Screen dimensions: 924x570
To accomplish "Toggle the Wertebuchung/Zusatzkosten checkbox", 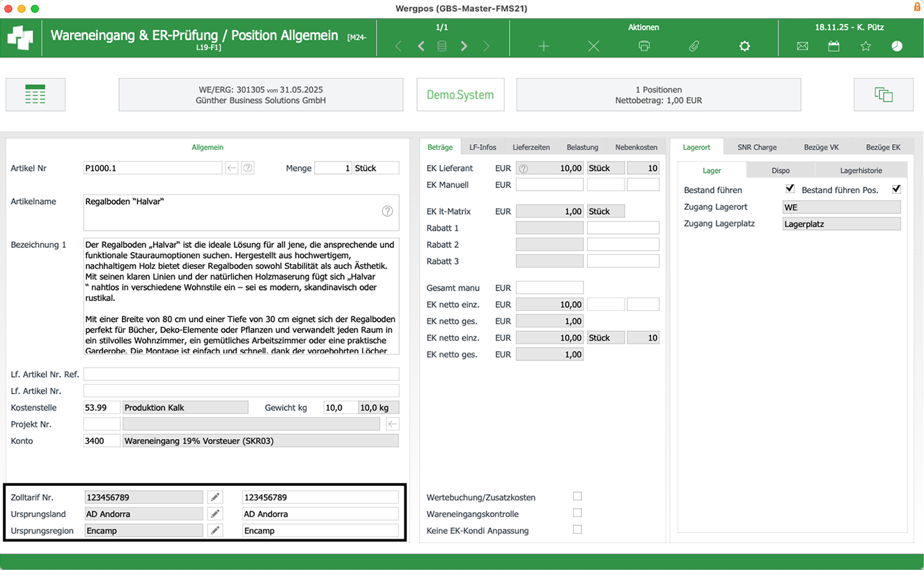I will click(577, 496).
